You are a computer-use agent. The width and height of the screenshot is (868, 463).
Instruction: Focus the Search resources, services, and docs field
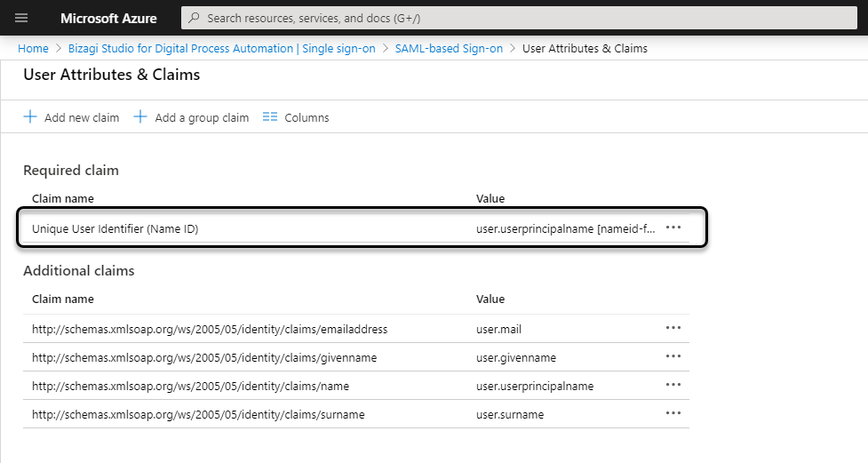point(519,18)
